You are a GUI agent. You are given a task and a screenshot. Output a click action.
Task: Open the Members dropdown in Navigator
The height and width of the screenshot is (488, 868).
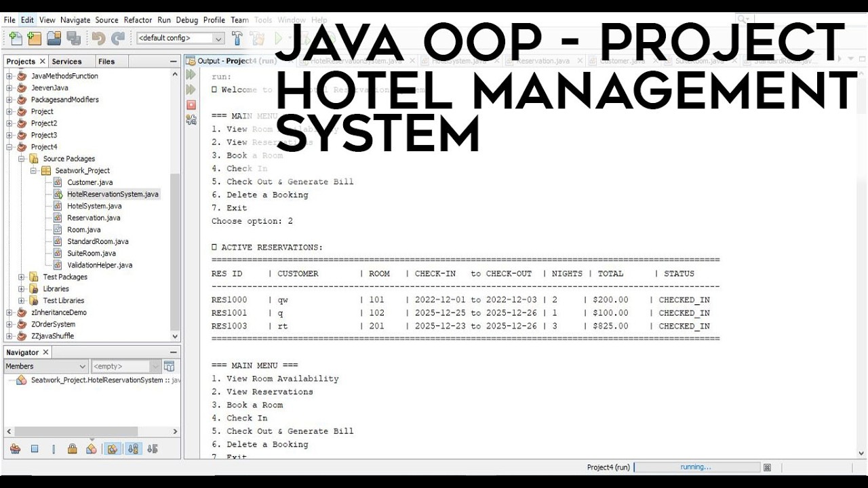point(46,366)
